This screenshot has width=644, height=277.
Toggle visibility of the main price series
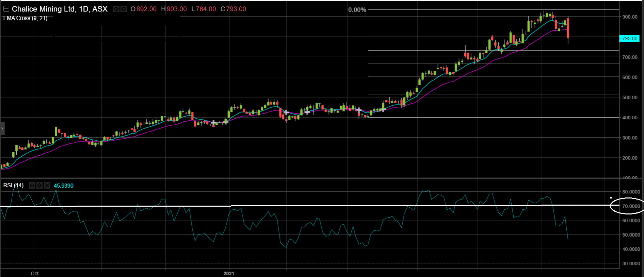point(116,9)
